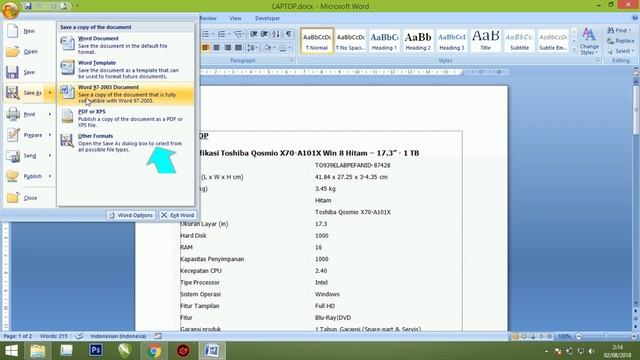This screenshot has width=640, height=360.
Task: Expand the Styles gallery More arrow
Action: click(573, 49)
